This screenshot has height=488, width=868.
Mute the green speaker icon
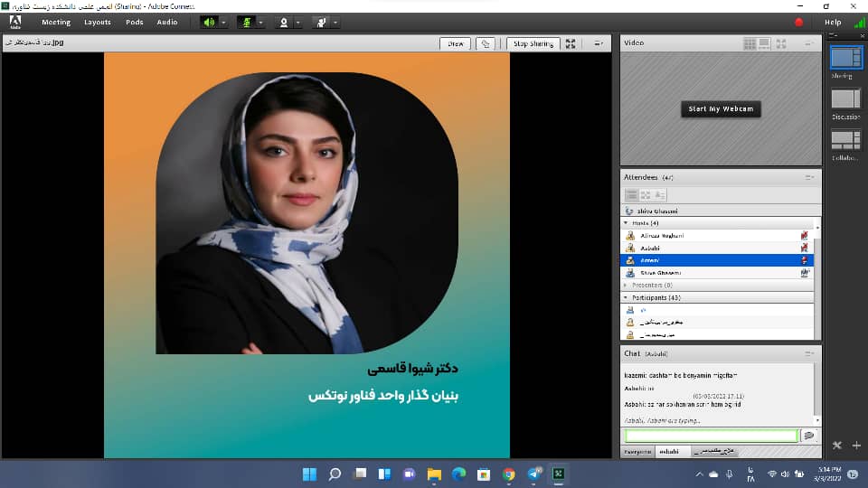(x=208, y=22)
